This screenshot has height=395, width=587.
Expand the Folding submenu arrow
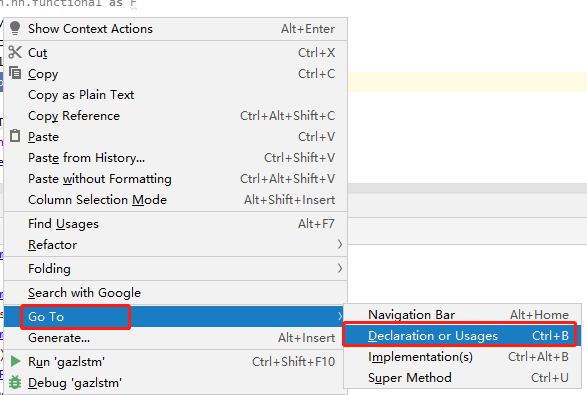(x=340, y=268)
